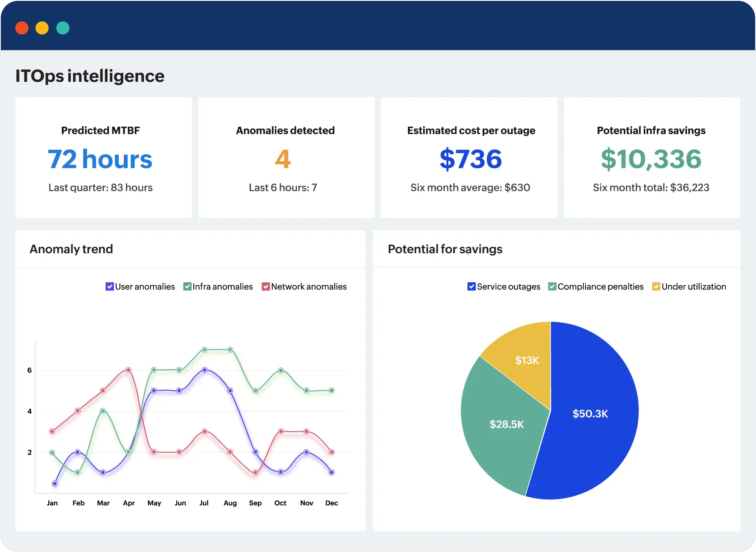Uncheck the User anomalies checkbox
The height and width of the screenshot is (552, 756).
coord(109,287)
